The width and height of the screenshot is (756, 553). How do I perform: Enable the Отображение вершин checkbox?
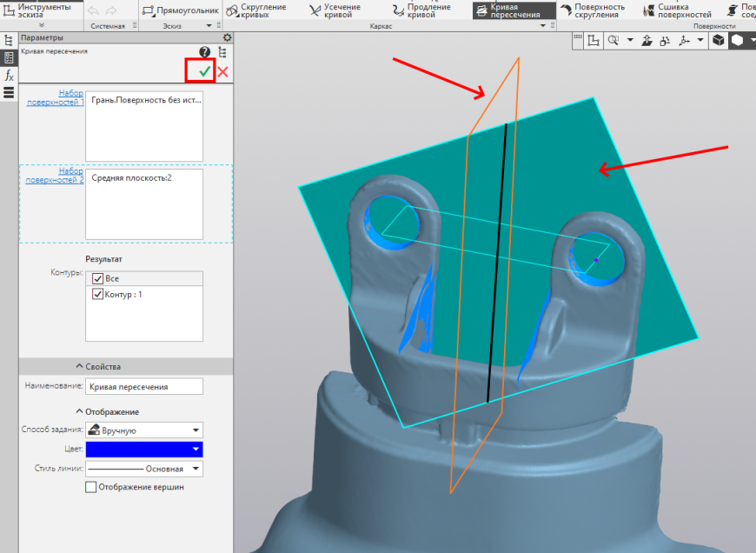(90, 487)
